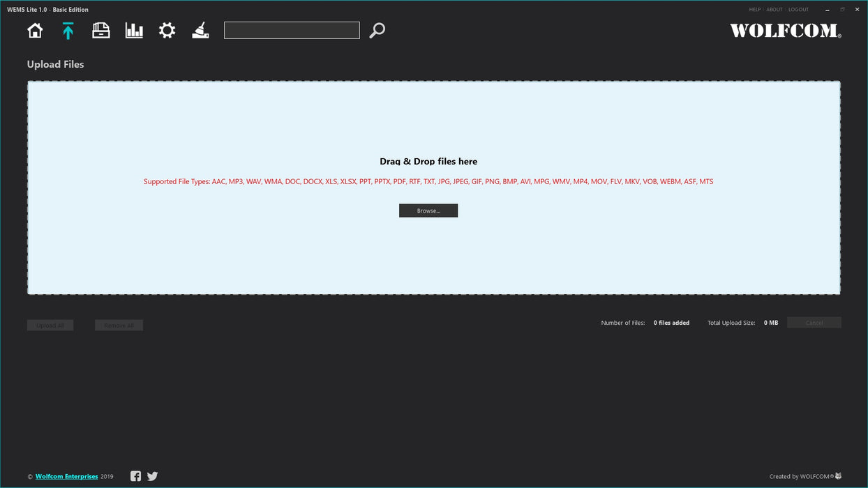The width and height of the screenshot is (868, 488).
Task: Open the settings gear icon
Action: [x=167, y=31]
